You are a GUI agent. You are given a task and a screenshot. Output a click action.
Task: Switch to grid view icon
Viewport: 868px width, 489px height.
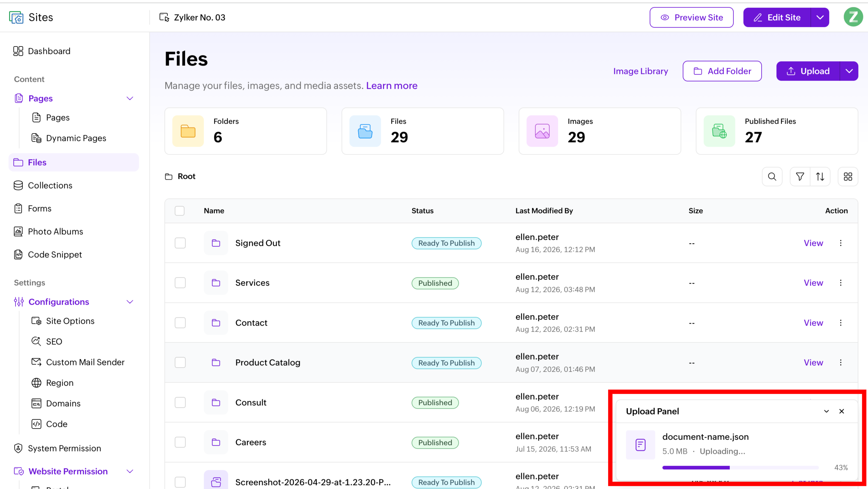point(848,176)
